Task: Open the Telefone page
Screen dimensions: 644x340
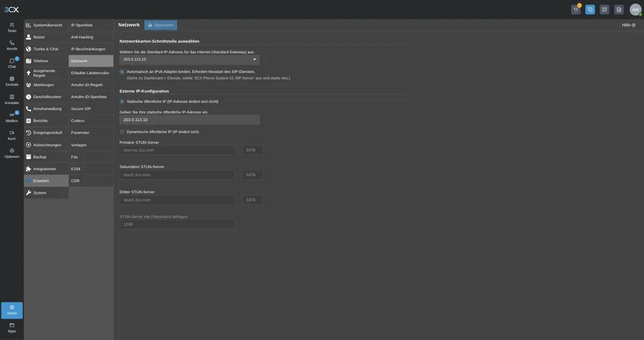Action: pos(46,61)
